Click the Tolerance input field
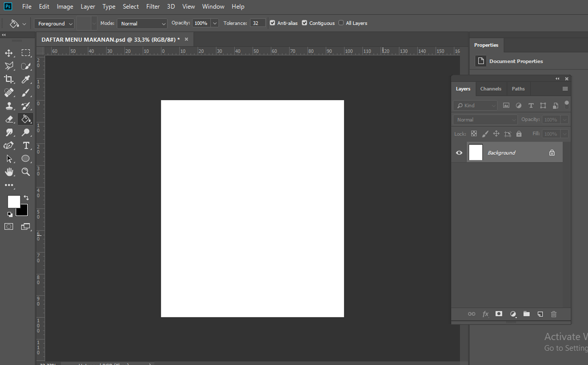The width and height of the screenshot is (588, 365). click(257, 23)
